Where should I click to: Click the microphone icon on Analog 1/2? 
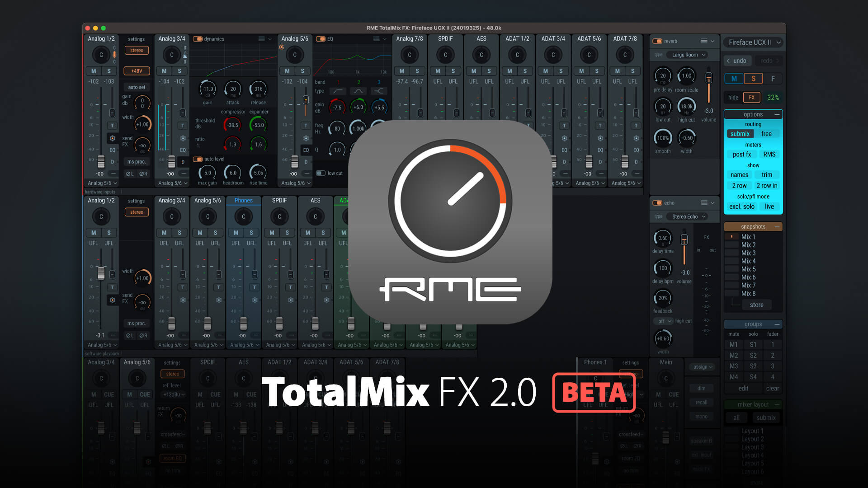pyautogui.click(x=114, y=55)
